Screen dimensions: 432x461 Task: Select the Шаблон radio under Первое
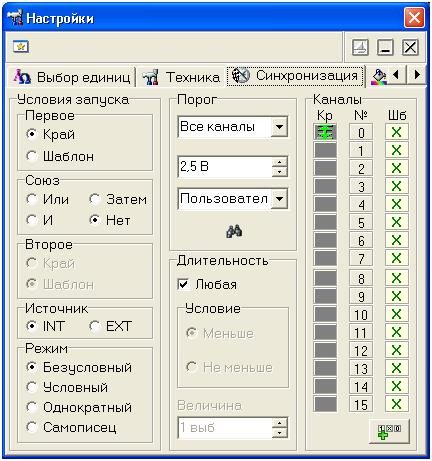point(60,156)
